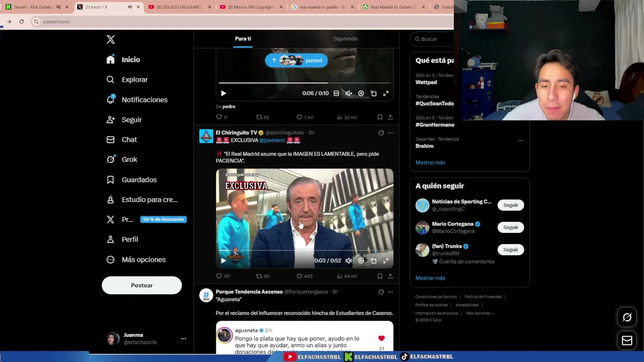Like the post with 403 likes
Image resolution: width=644 pixels, height=362 pixels.
304,276
